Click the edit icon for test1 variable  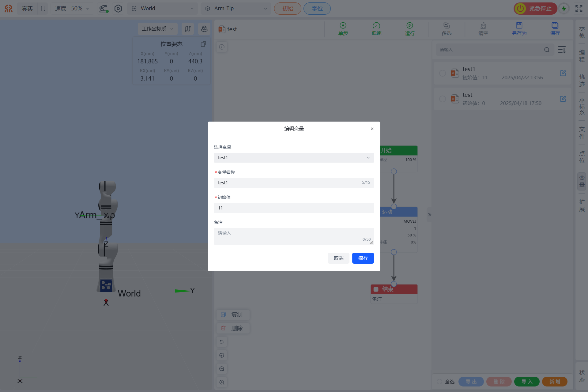(563, 73)
